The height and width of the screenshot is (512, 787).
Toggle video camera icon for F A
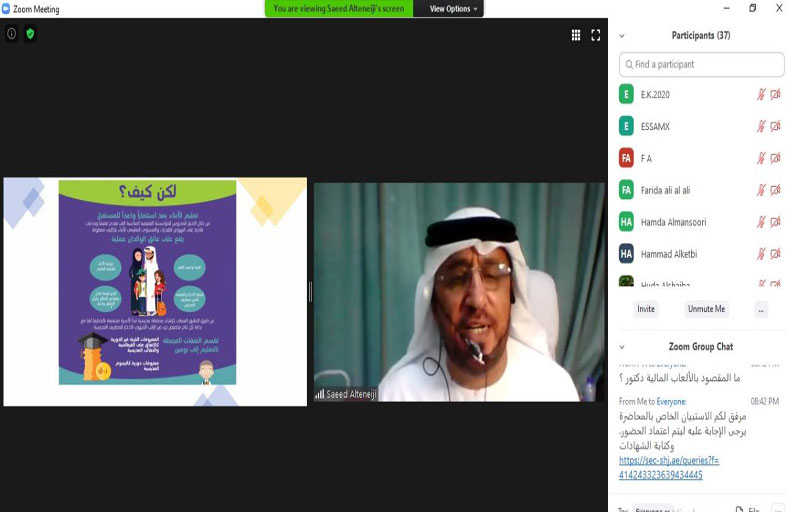click(775, 158)
